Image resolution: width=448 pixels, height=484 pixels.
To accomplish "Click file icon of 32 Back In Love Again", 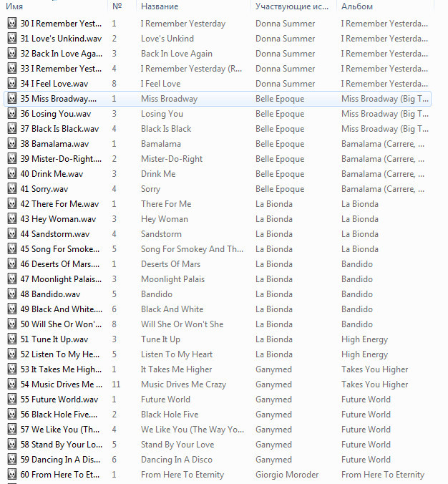I will point(12,54).
